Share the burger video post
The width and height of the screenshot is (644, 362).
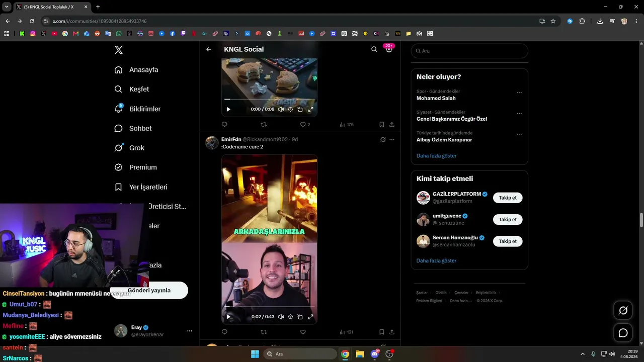click(392, 124)
